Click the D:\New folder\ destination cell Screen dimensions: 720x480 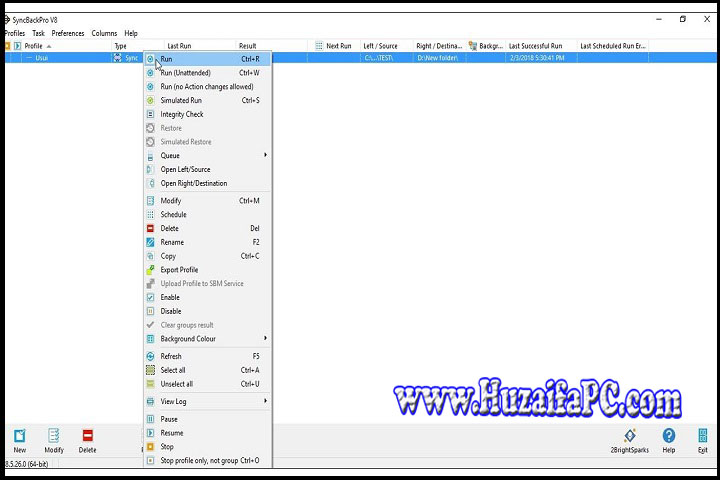[439, 58]
